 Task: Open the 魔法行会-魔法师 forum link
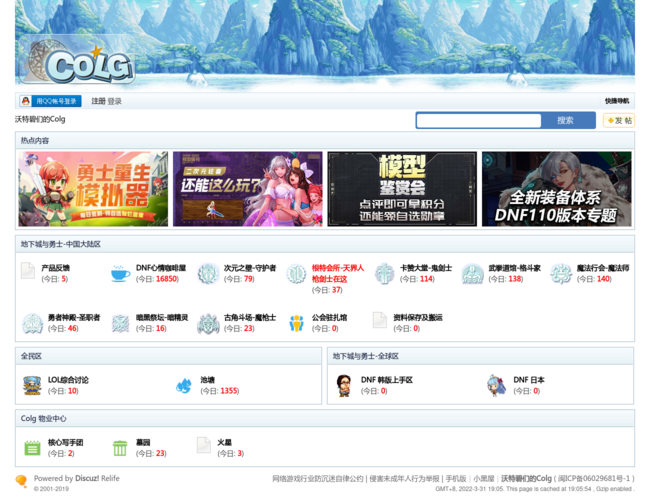pyautogui.click(x=603, y=268)
